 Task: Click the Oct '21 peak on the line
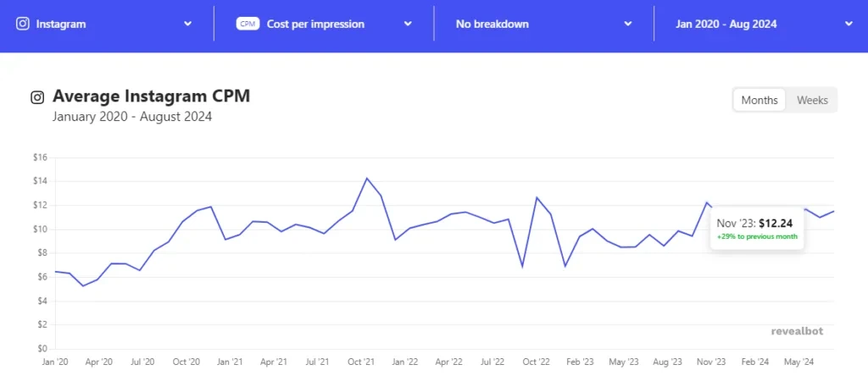click(366, 178)
